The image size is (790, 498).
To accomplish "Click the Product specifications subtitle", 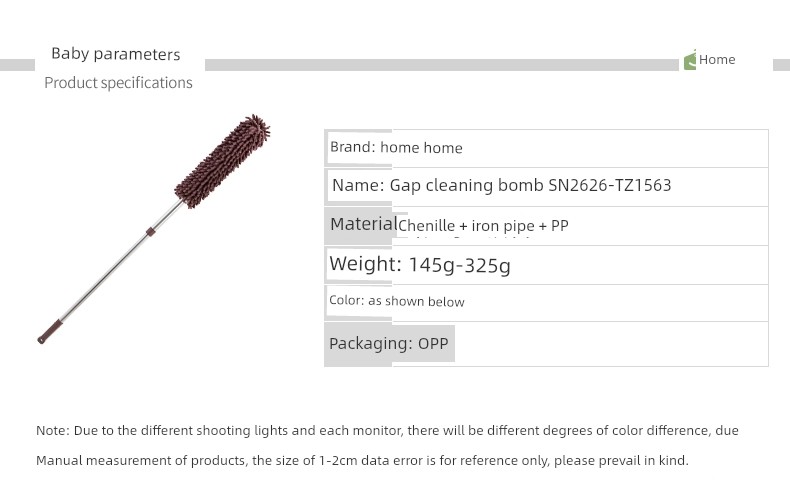I will tap(118, 83).
